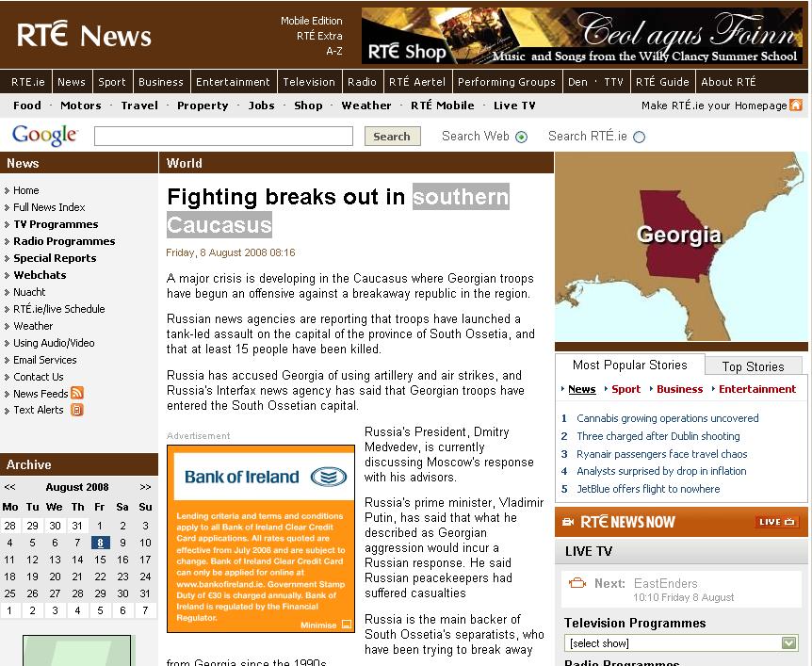Open About RTÉ in navigation
The width and height of the screenshot is (812, 666).
pyautogui.click(x=728, y=82)
